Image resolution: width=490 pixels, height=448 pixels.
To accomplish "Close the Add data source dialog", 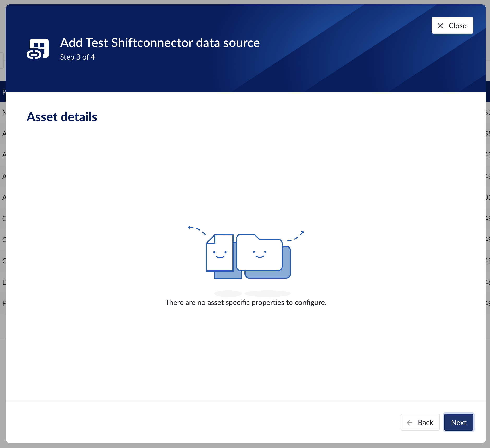I will 452,26.
